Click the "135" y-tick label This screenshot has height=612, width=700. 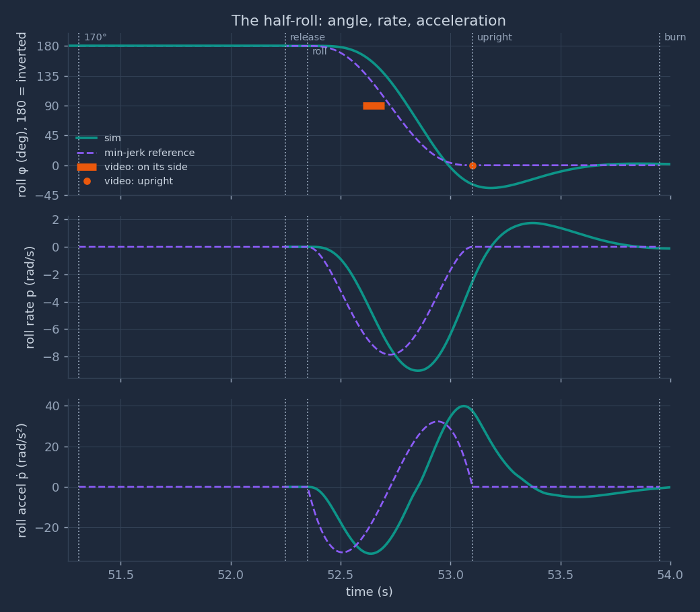tap(48, 76)
